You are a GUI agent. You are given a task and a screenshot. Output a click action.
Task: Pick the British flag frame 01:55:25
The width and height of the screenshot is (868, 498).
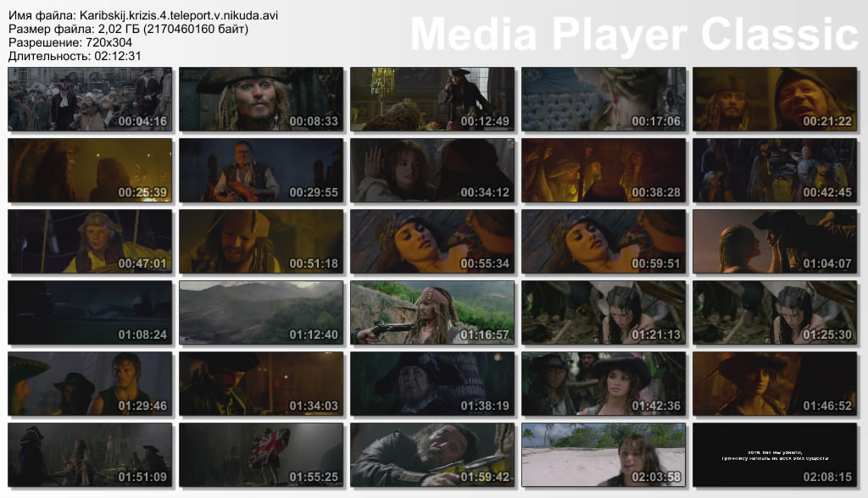[261, 455]
